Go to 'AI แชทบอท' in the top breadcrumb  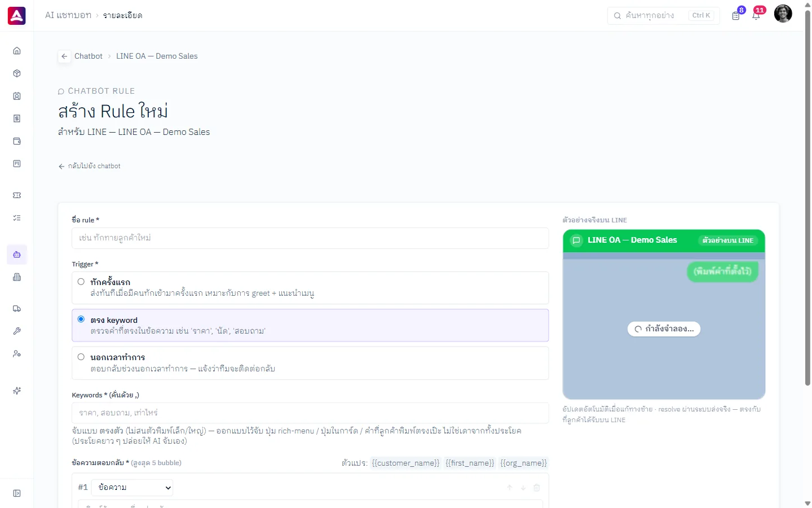pos(68,15)
